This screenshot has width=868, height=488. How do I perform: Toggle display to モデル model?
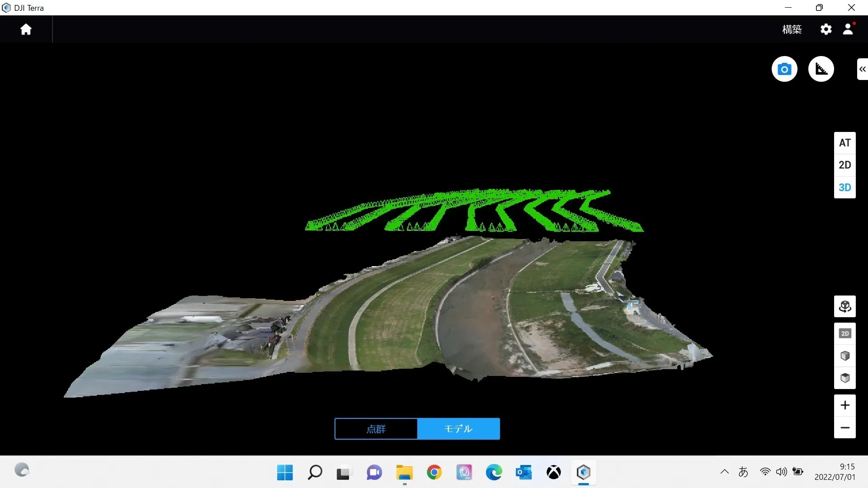click(458, 429)
